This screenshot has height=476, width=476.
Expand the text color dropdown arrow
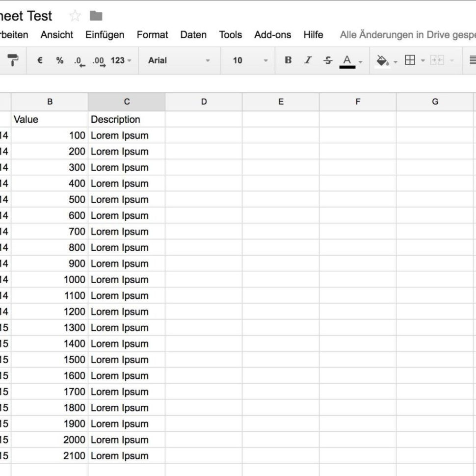[x=360, y=62]
